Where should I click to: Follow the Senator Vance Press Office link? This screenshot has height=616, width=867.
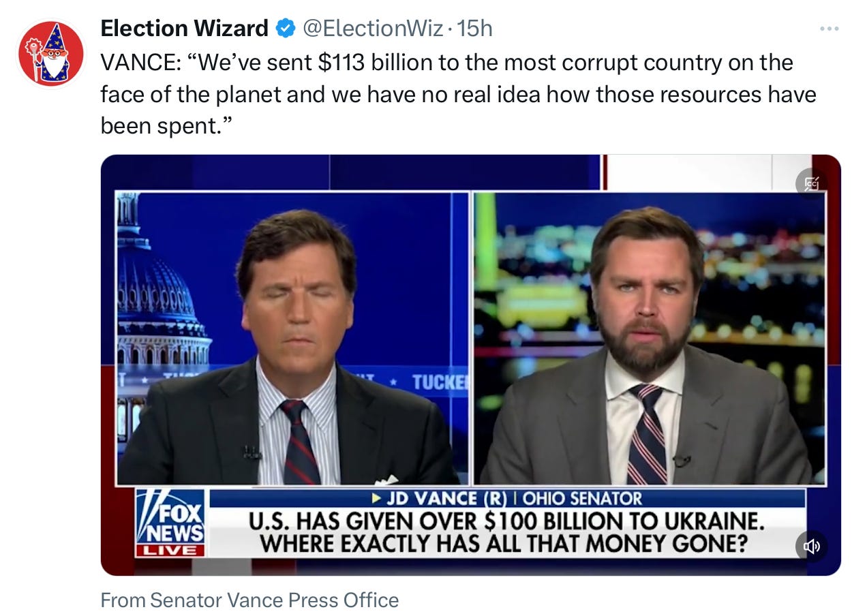(x=249, y=600)
